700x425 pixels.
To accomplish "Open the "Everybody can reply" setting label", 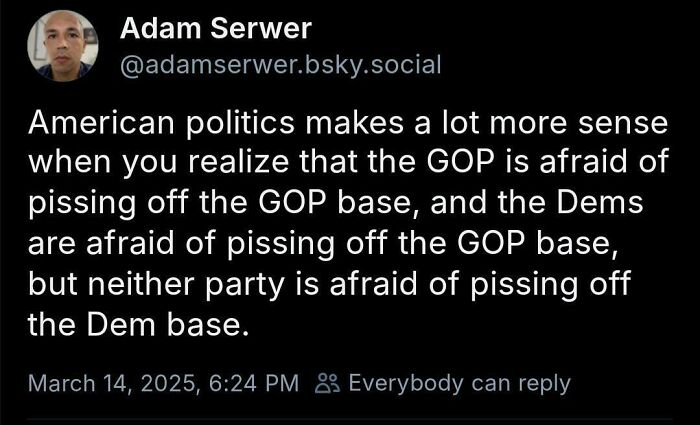I will pyautogui.click(x=458, y=383).
